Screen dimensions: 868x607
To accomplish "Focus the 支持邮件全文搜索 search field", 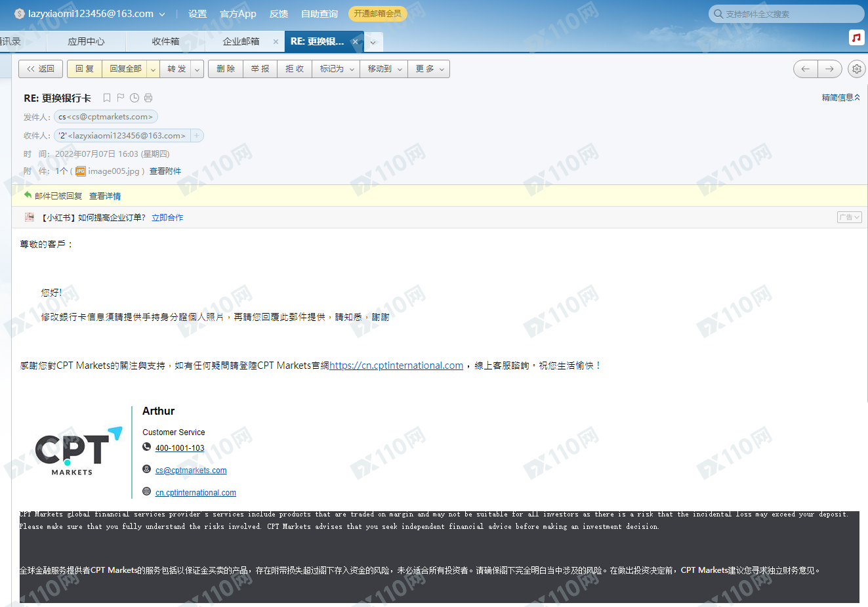I will pyautogui.click(x=787, y=14).
